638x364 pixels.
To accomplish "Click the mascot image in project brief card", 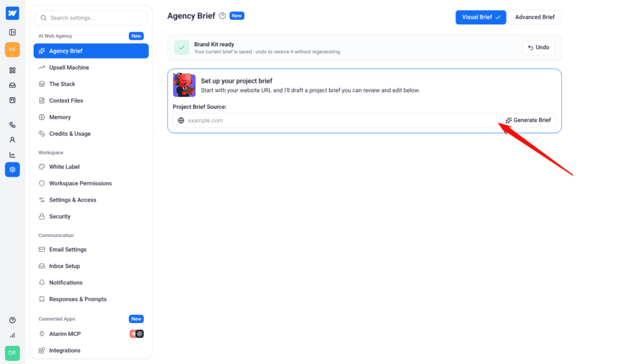I will [184, 85].
